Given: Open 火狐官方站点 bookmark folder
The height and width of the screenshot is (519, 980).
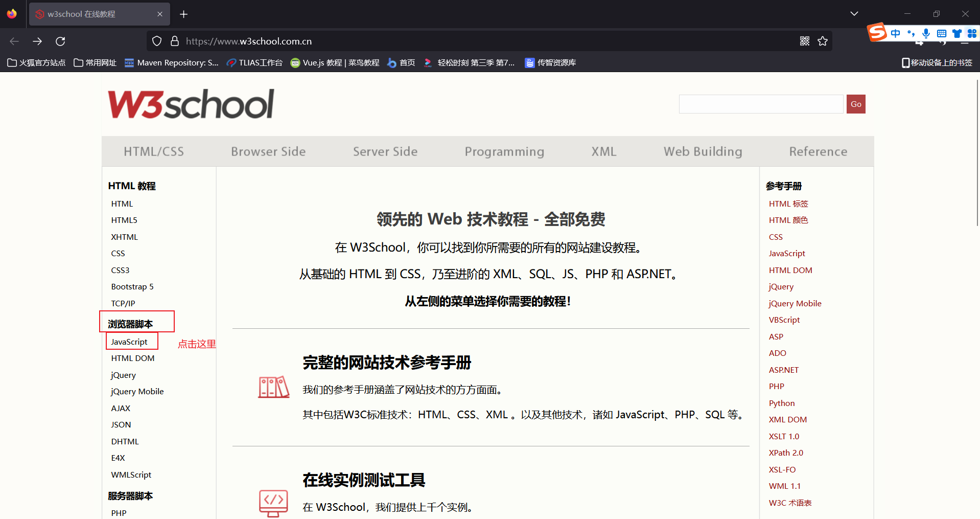Looking at the screenshot, I should point(36,63).
